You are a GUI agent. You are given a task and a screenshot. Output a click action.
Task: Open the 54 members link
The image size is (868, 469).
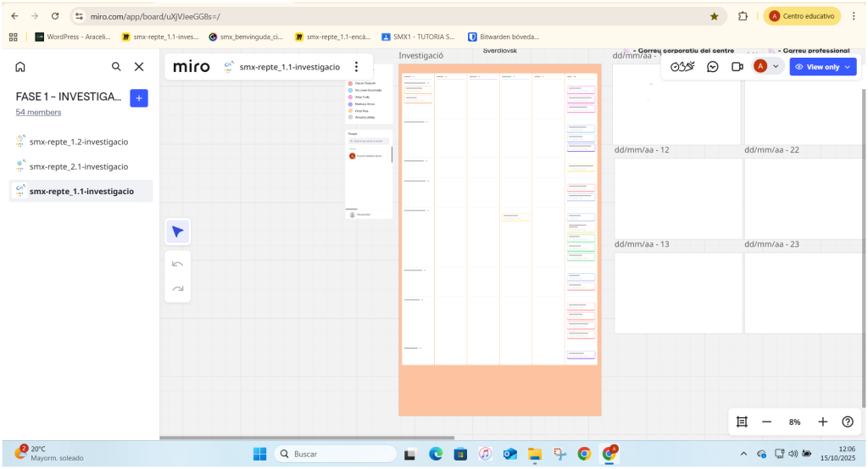point(38,112)
